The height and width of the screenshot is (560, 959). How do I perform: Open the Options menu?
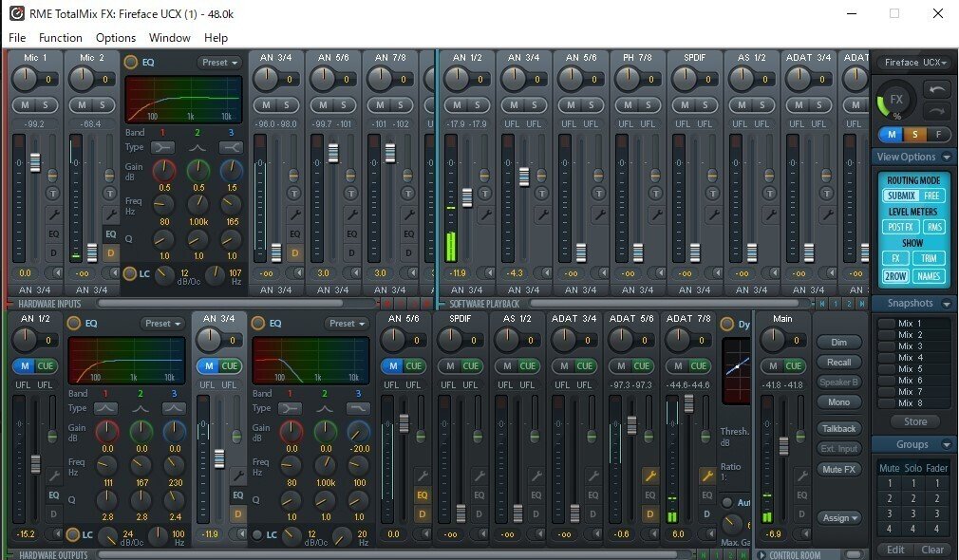(x=116, y=38)
